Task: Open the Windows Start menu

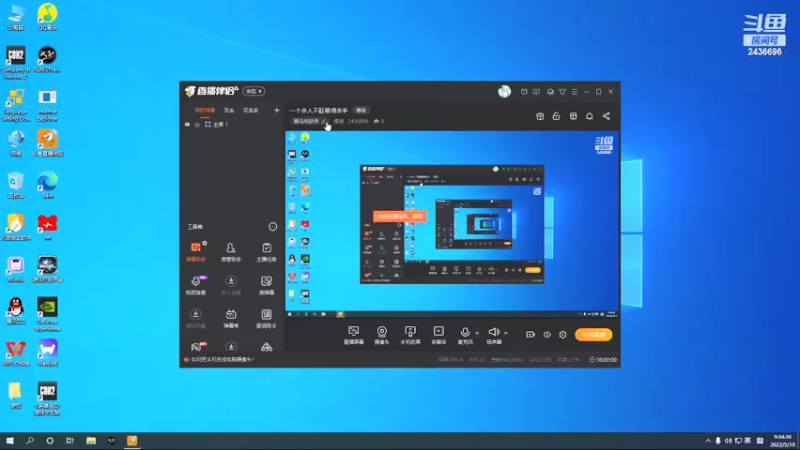Action: pos(10,441)
